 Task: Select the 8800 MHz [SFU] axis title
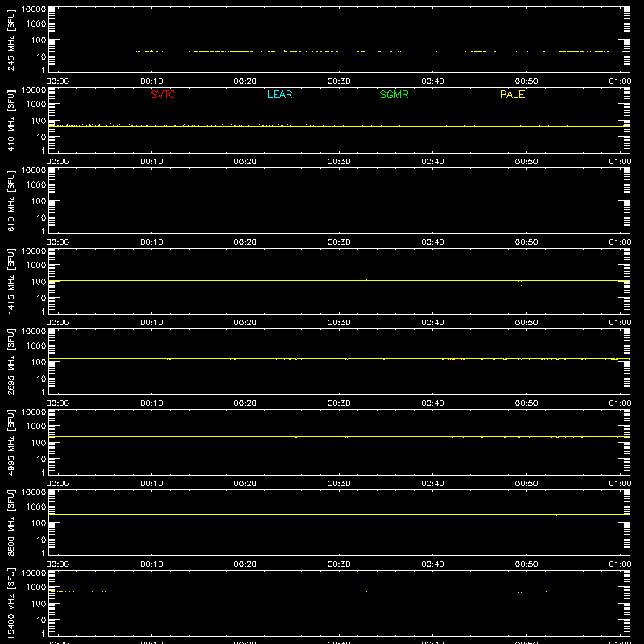pos(10,522)
